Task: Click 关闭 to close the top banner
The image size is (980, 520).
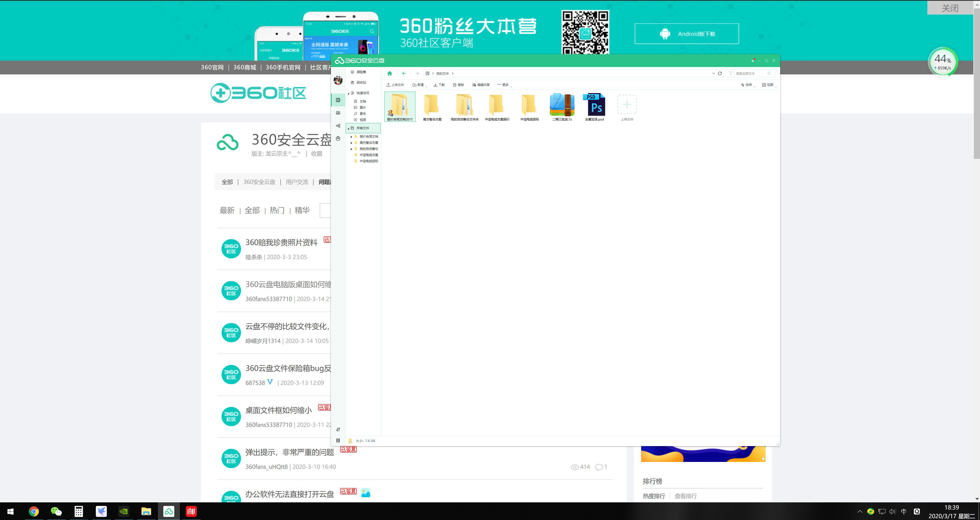Action: tap(950, 8)
